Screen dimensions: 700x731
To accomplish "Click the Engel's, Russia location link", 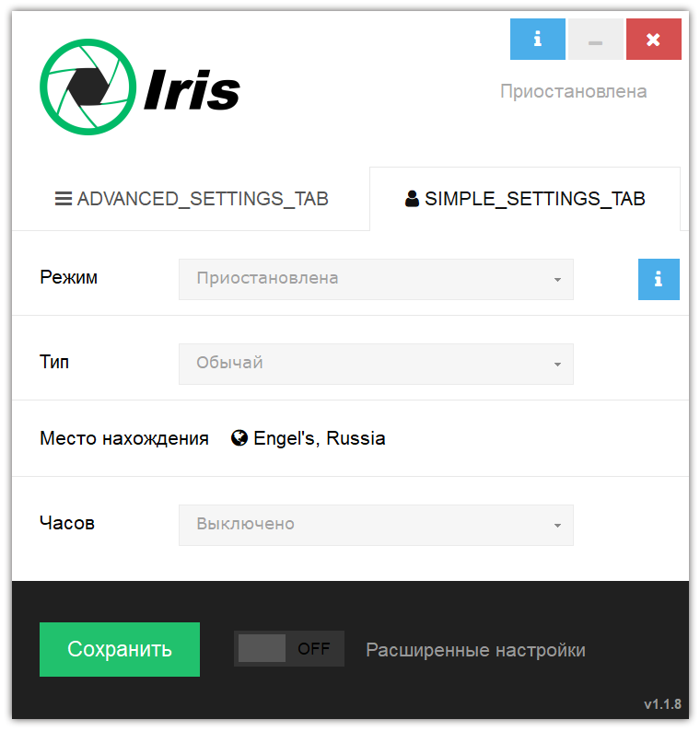I will 320,439.
